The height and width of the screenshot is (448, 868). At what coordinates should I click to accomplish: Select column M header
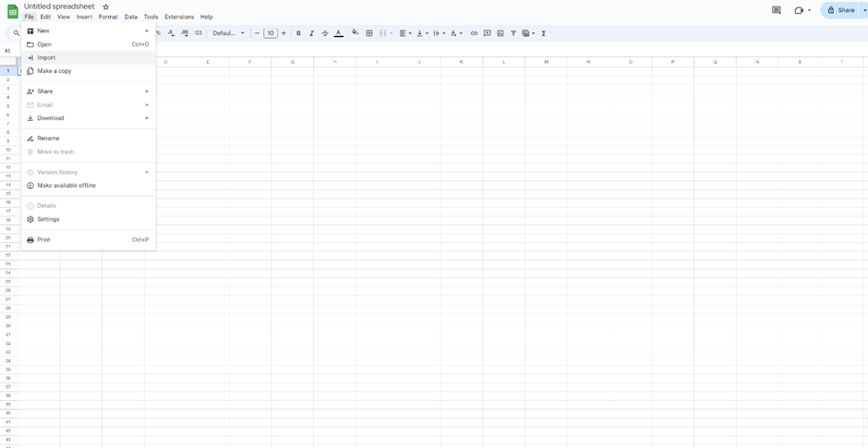[x=546, y=62]
